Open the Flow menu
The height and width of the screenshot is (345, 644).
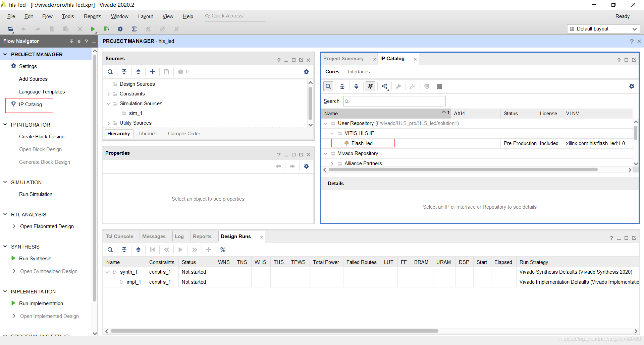(47, 16)
